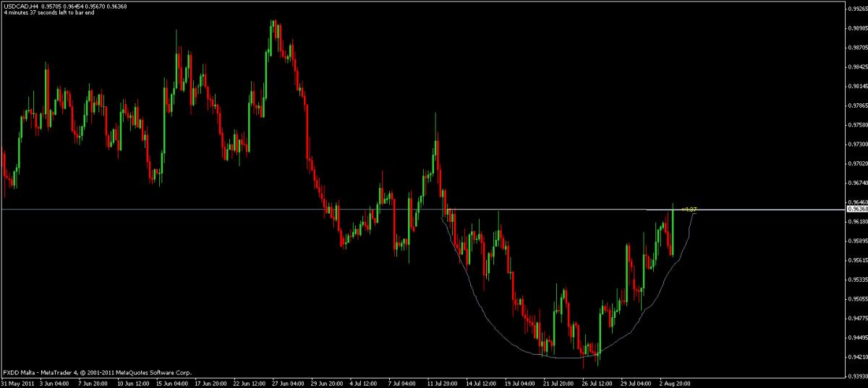Click price scale value 0.99265

[857, 9]
